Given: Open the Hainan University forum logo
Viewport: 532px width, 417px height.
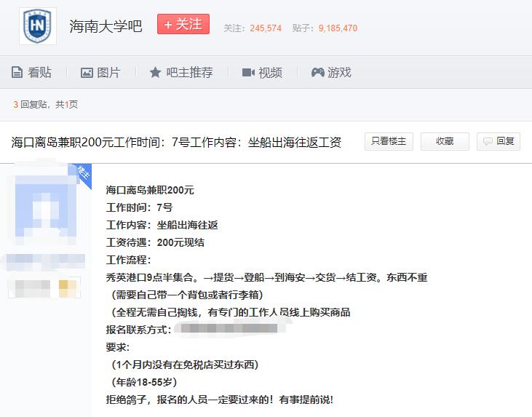Looking at the screenshot, I should [38, 26].
